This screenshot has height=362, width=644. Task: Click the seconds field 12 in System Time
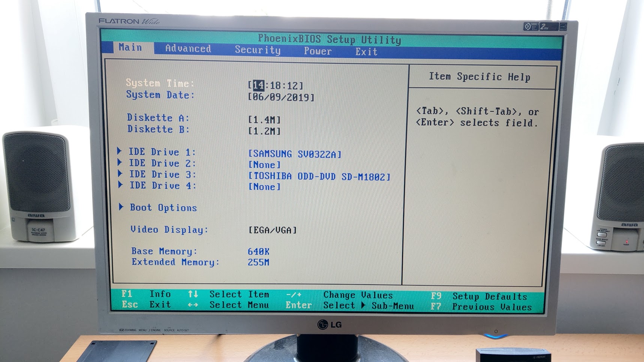click(293, 86)
